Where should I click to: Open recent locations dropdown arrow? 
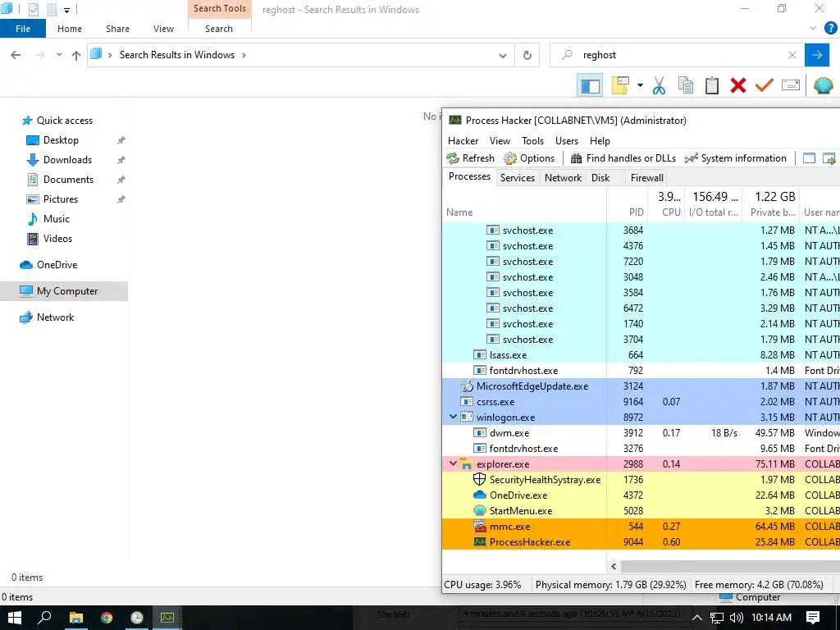59,55
